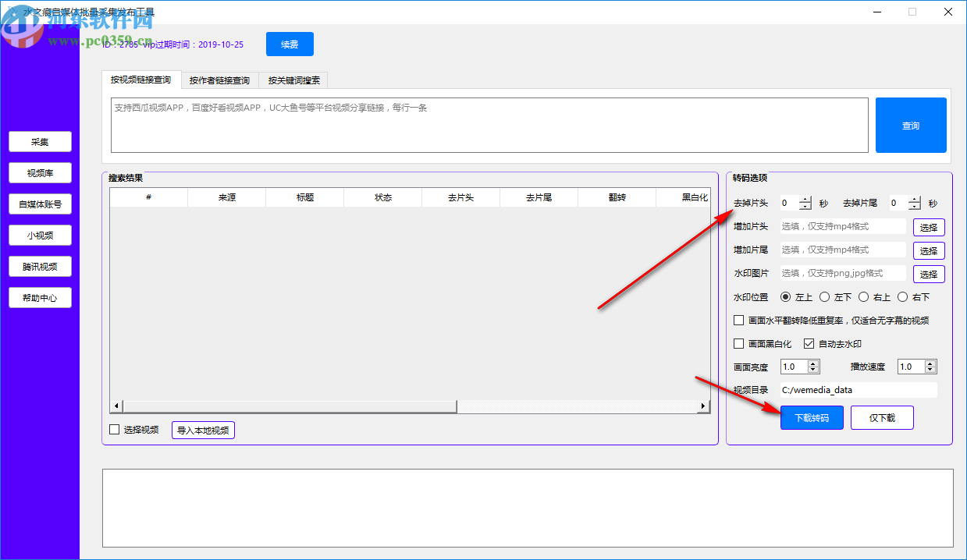Increase 去掉片头 seconds with up arrow
Image resolution: width=967 pixels, height=560 pixels.
click(x=805, y=200)
